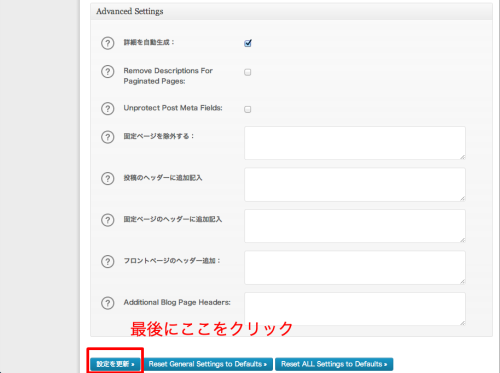Click the 詳細を自動生成 label text

point(149,42)
